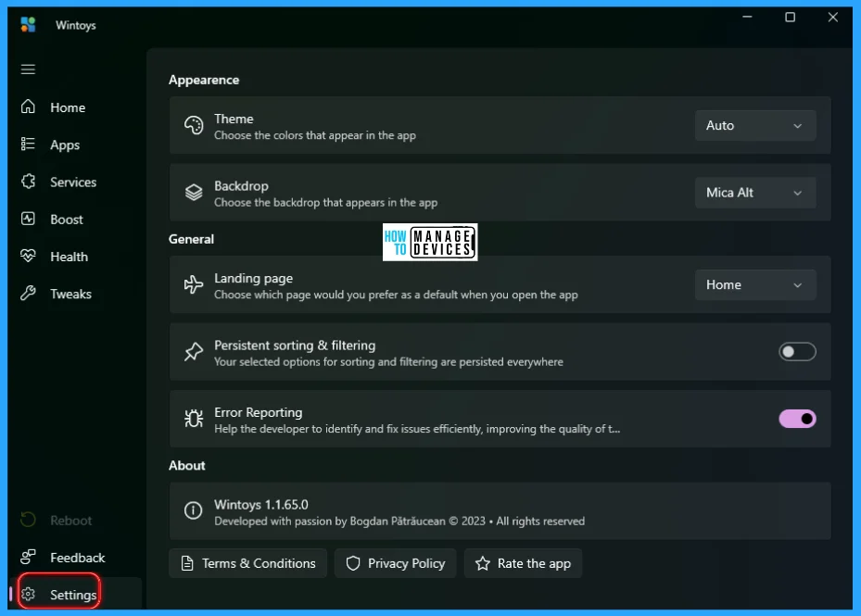Image resolution: width=861 pixels, height=616 pixels.
Task: Open the Apps section
Action: coord(75,145)
